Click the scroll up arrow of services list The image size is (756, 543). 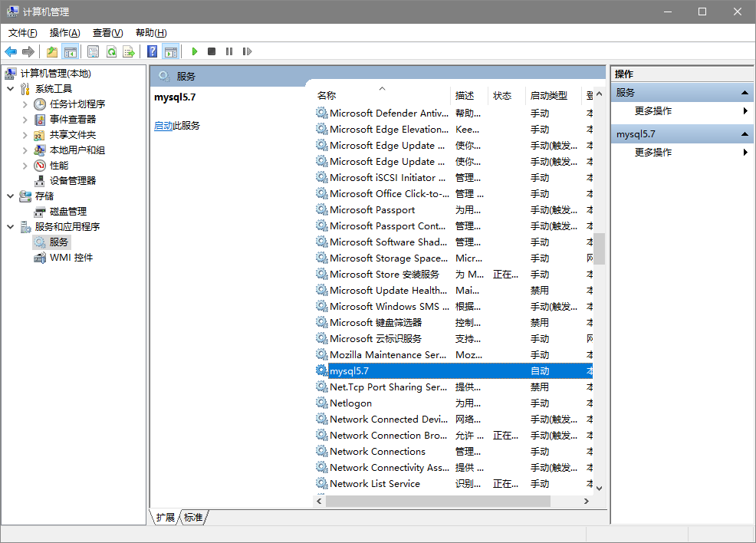pos(600,94)
